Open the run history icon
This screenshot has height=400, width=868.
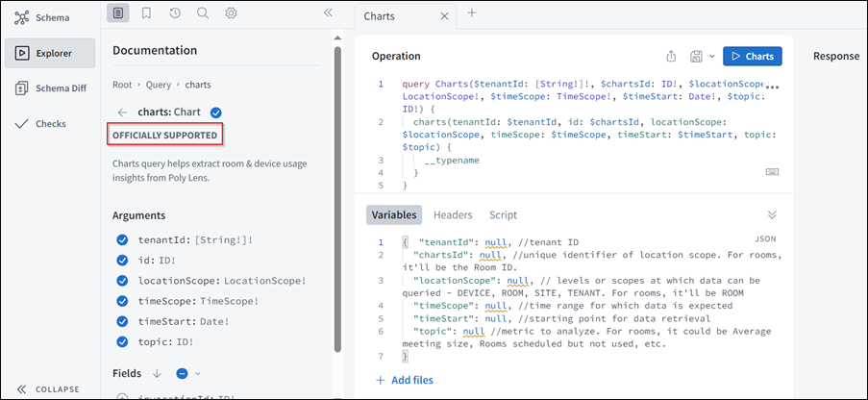175,12
